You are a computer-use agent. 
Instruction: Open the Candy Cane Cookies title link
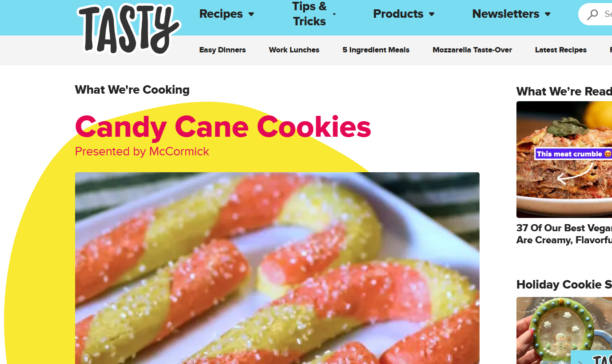coord(223,127)
